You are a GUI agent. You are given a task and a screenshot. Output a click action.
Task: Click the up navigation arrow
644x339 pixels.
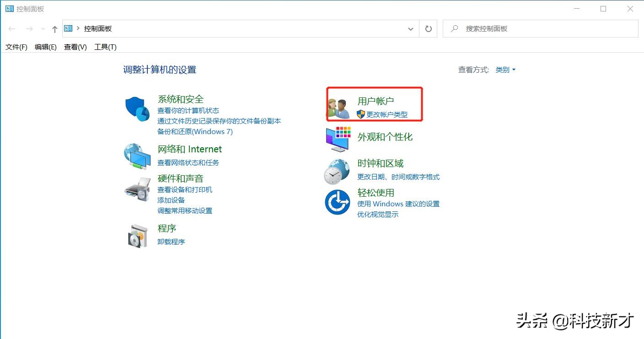click(54, 28)
